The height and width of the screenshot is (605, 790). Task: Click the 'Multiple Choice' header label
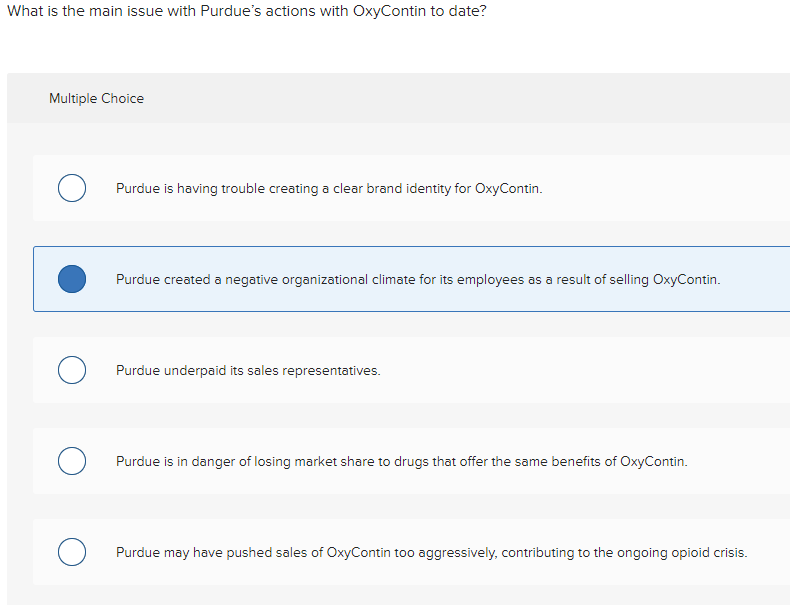pyautogui.click(x=96, y=98)
